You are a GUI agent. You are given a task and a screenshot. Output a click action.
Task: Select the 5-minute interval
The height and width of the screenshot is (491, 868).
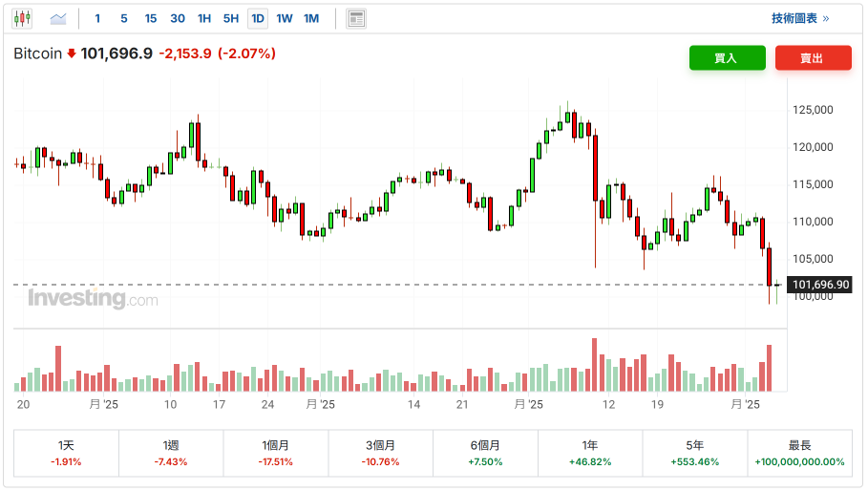pos(124,18)
